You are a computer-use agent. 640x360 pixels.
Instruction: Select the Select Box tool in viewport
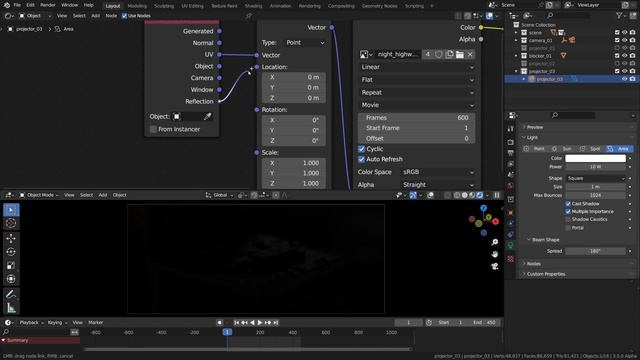11,210
